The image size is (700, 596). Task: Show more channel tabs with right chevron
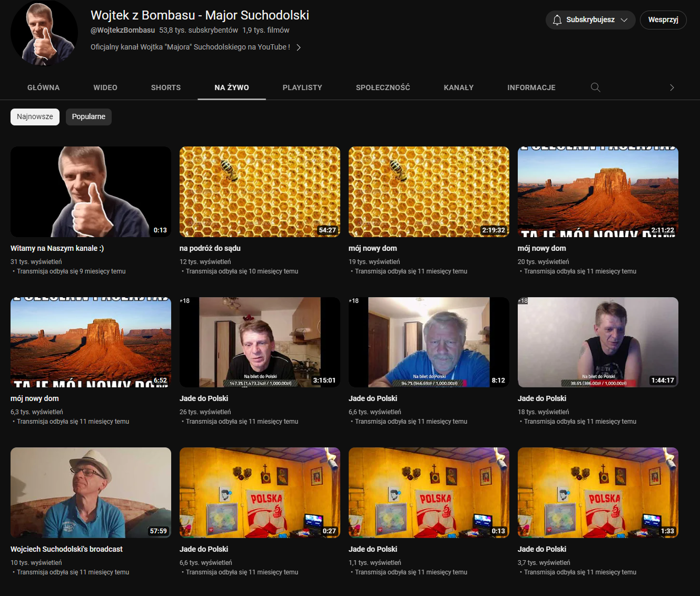(672, 87)
